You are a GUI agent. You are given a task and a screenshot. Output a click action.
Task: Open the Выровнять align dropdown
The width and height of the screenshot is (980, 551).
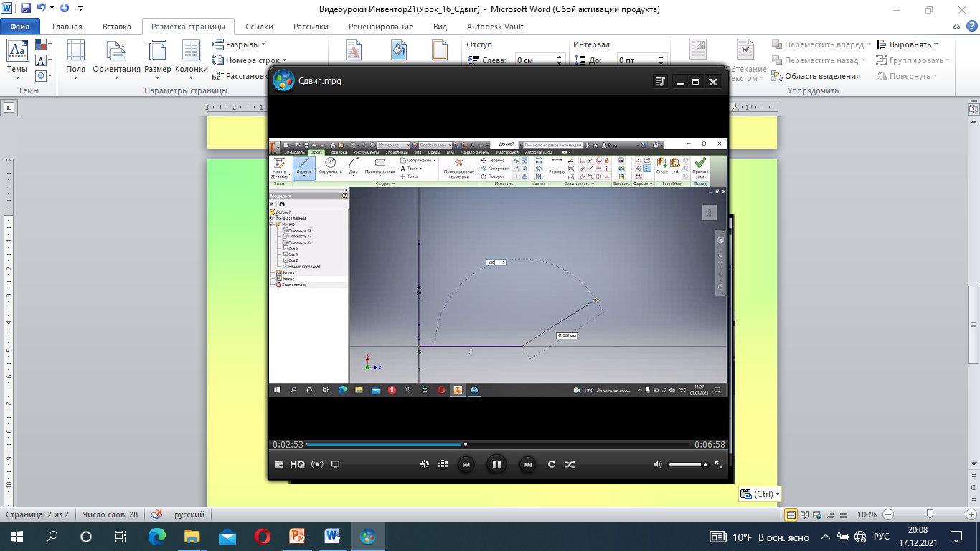(x=907, y=44)
